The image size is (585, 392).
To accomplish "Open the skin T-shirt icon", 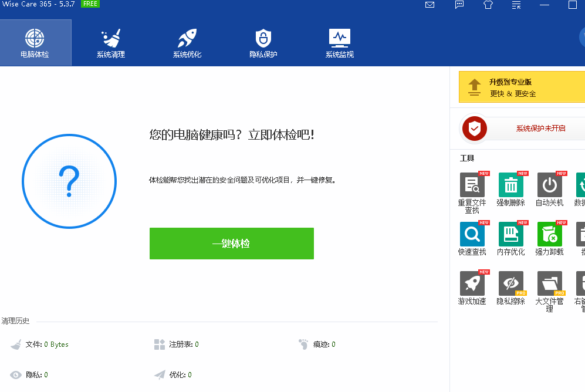I will tap(488, 5).
